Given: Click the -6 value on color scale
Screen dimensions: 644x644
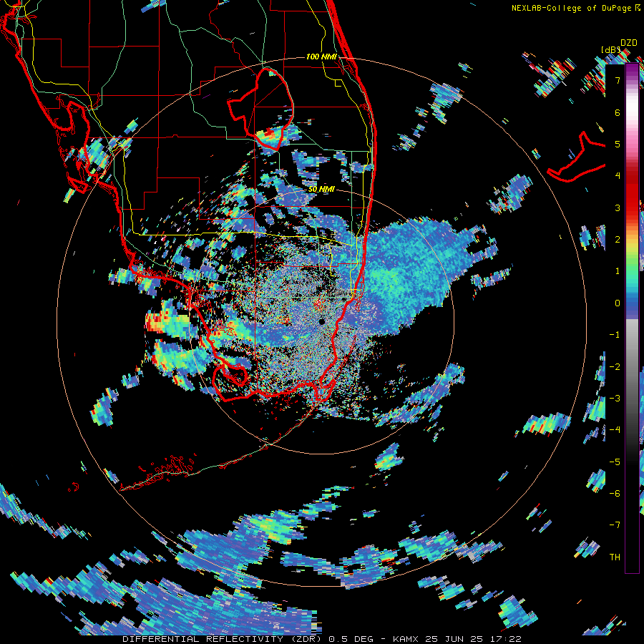Looking at the screenshot, I should (615, 494).
